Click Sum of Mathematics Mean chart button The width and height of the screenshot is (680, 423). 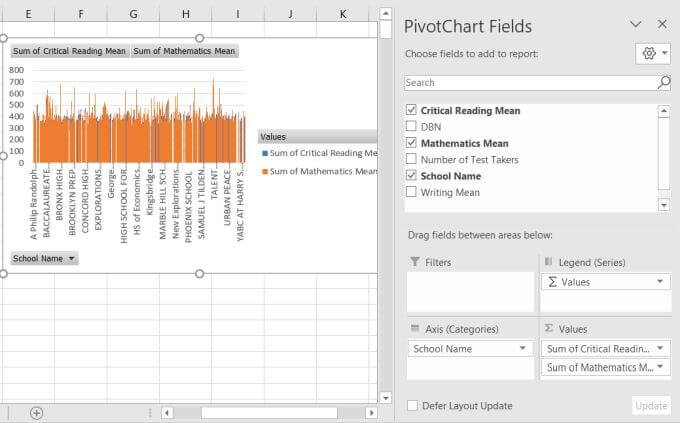(184, 51)
